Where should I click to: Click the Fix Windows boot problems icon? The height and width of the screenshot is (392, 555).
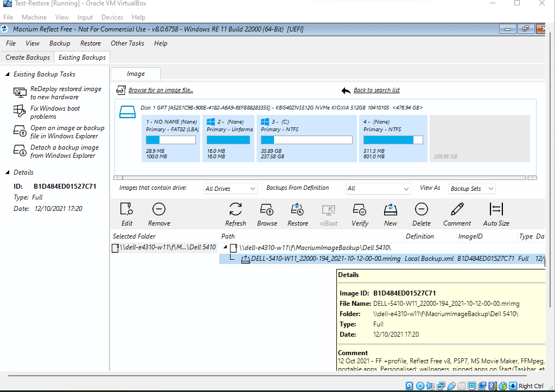click(20, 112)
